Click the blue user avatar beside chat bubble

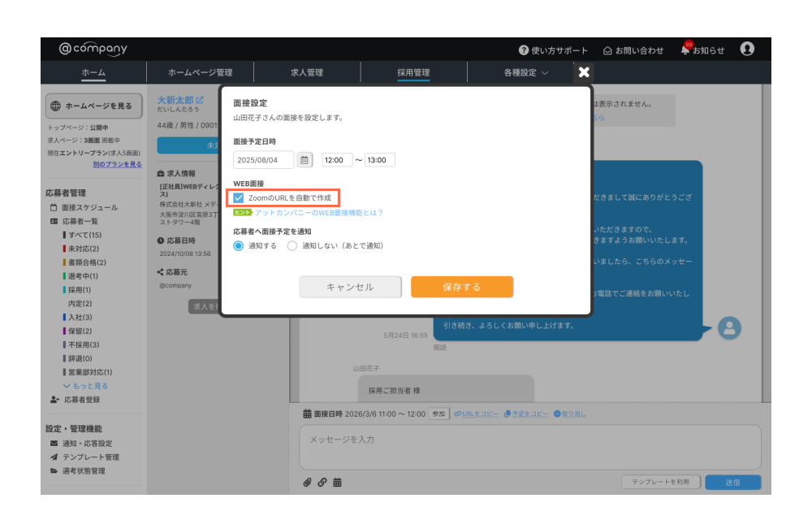coord(729,328)
